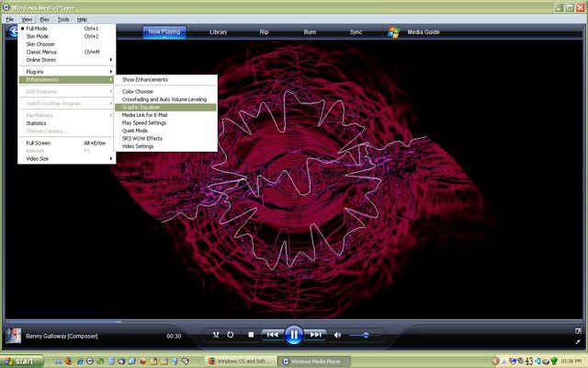Open Media Guide tab

point(424,32)
